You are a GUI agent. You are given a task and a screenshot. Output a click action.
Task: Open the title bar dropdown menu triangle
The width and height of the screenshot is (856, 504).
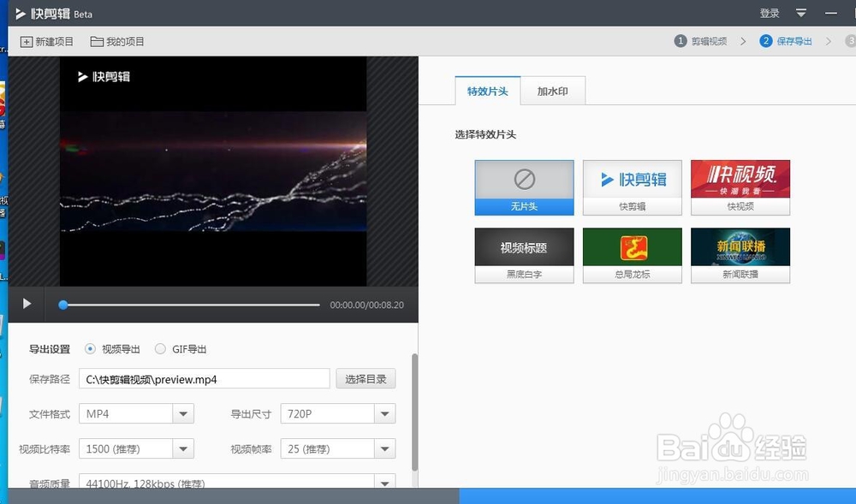(801, 13)
